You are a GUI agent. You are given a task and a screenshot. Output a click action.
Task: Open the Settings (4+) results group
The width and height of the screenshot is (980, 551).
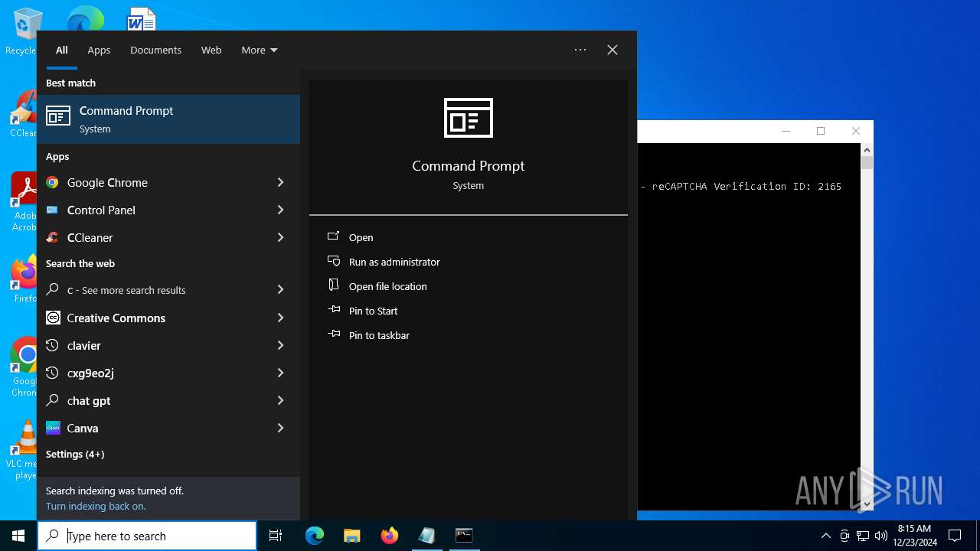tap(75, 454)
